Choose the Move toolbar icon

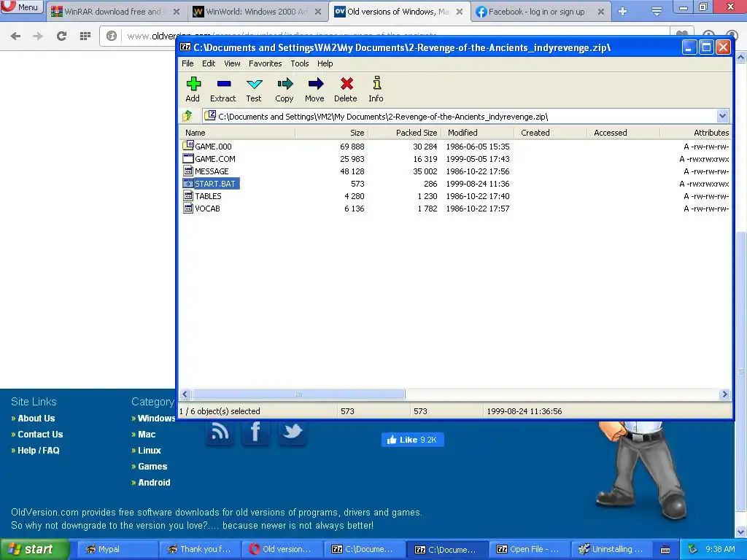point(315,85)
